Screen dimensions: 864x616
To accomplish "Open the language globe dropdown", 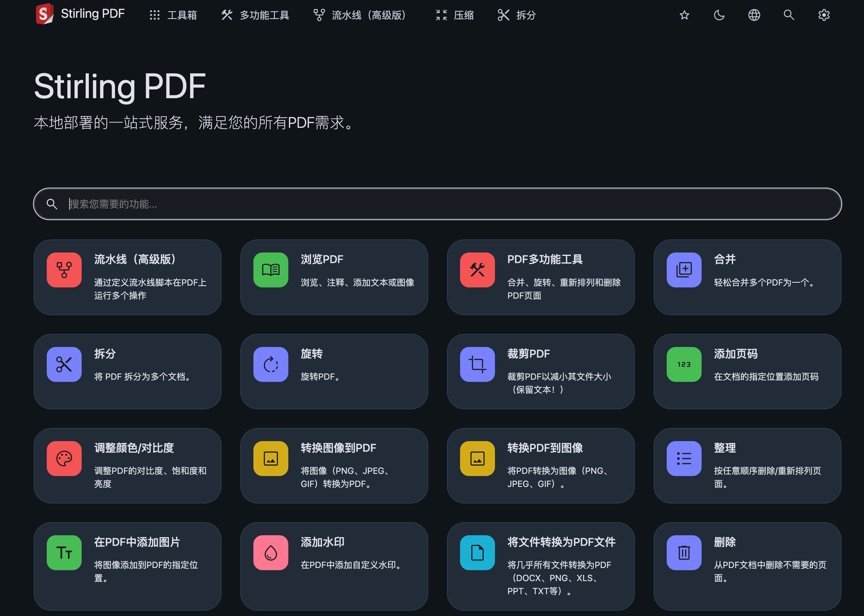I will [x=754, y=15].
